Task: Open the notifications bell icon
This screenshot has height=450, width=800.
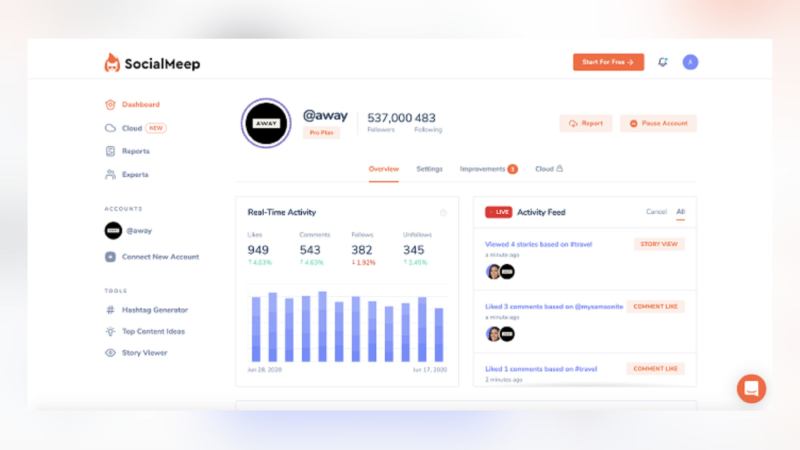Action: (662, 62)
